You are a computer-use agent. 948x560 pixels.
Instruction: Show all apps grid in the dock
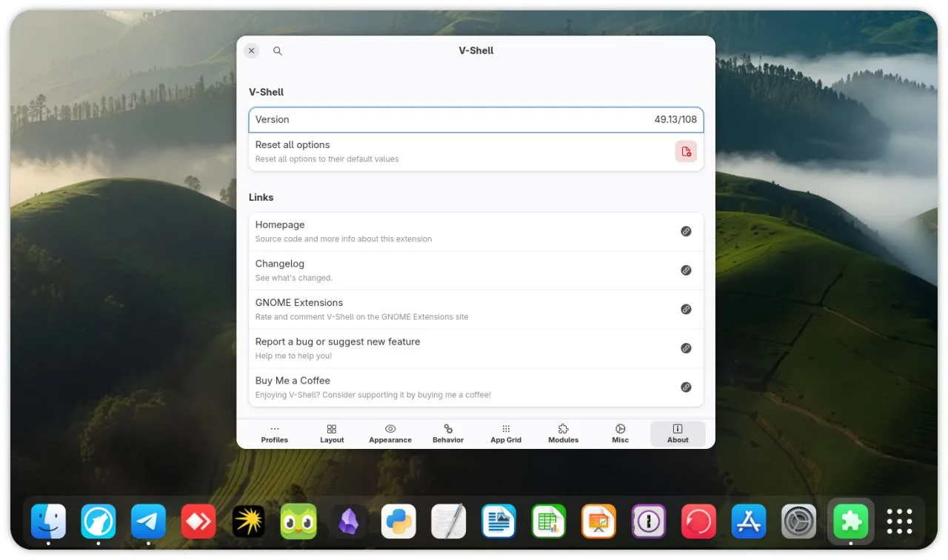(899, 521)
